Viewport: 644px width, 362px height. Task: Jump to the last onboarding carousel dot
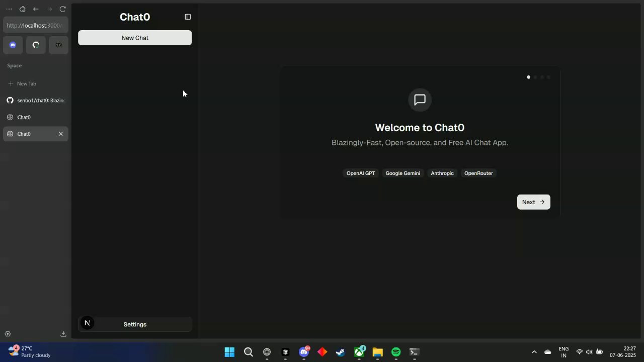[x=548, y=77]
